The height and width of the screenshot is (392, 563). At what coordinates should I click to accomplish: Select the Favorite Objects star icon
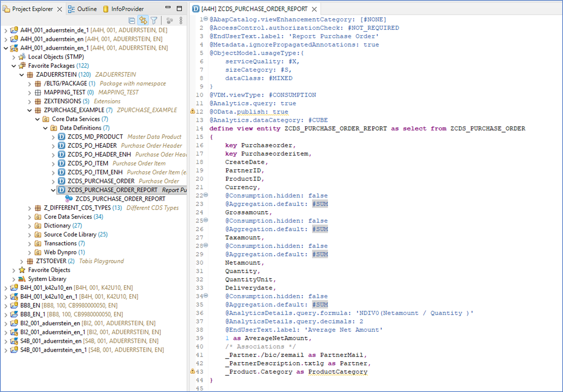click(x=22, y=270)
